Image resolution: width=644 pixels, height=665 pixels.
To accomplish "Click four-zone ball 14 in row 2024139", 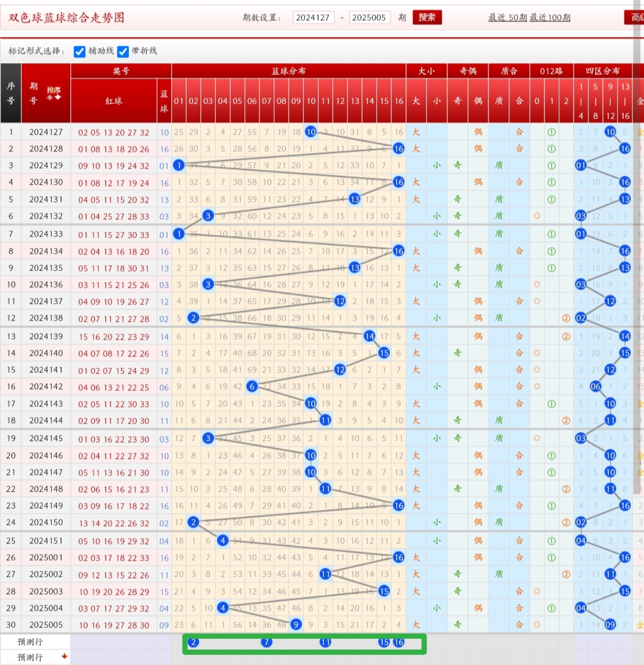I will 624,336.
